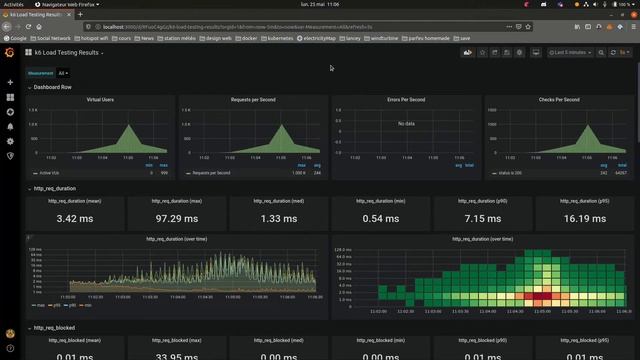Open Server Admin shield icon in sidebar
The width and height of the screenshot is (640, 360).
click(x=10, y=156)
